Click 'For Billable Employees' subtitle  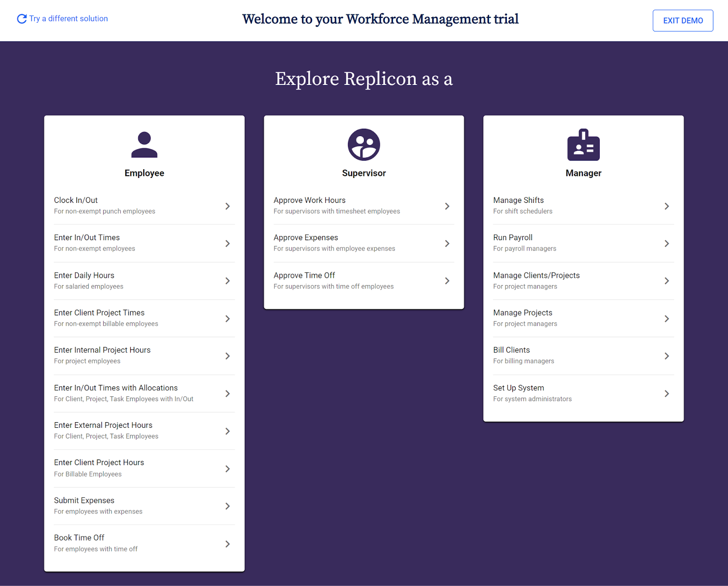tap(88, 474)
